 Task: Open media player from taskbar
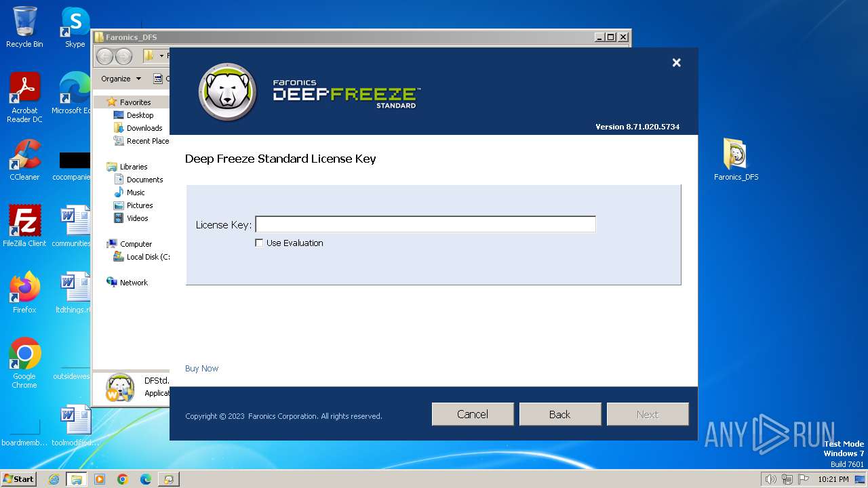pyautogui.click(x=100, y=479)
